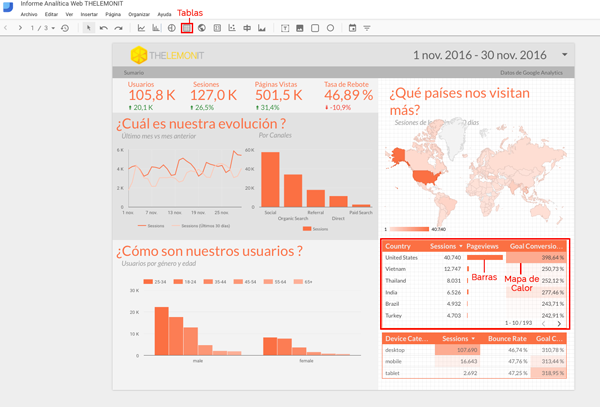The height and width of the screenshot is (407, 600).
Task: Insert a date range calendar control
Action: [352, 28]
